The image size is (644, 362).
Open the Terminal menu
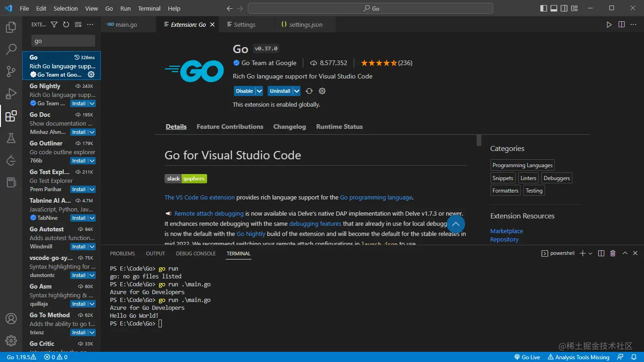[x=149, y=8]
